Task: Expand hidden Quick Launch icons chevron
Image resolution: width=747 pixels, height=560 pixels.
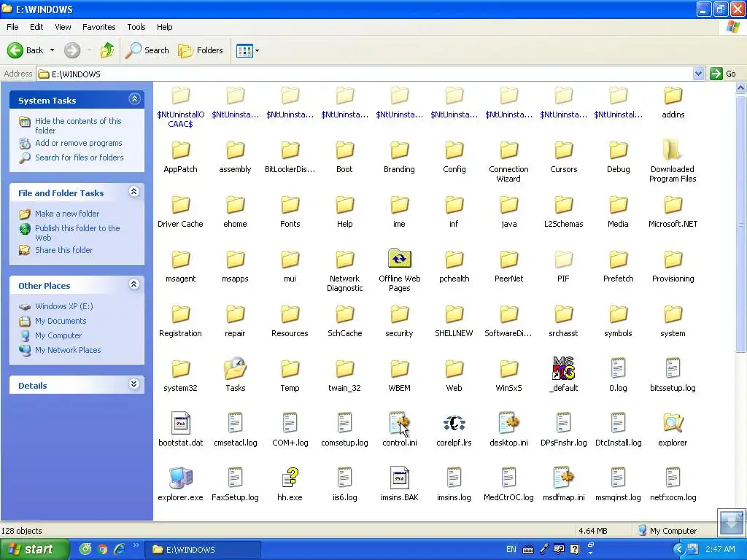Action: tap(136, 545)
